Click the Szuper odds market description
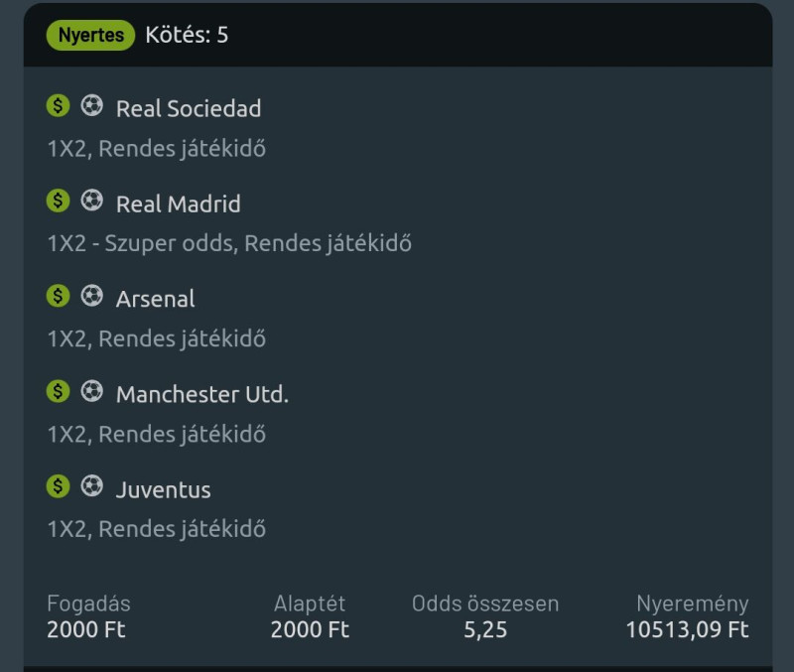 pos(229,243)
